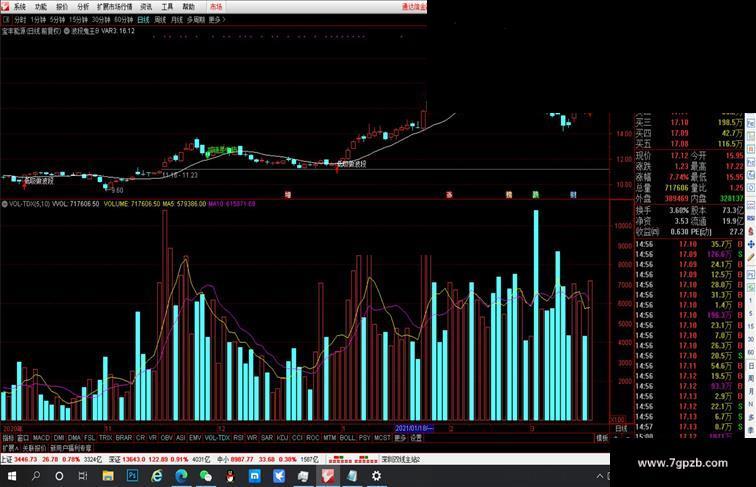The width and height of the screenshot is (756, 487).
Task: Open the 系统 menu
Action: (19, 7)
